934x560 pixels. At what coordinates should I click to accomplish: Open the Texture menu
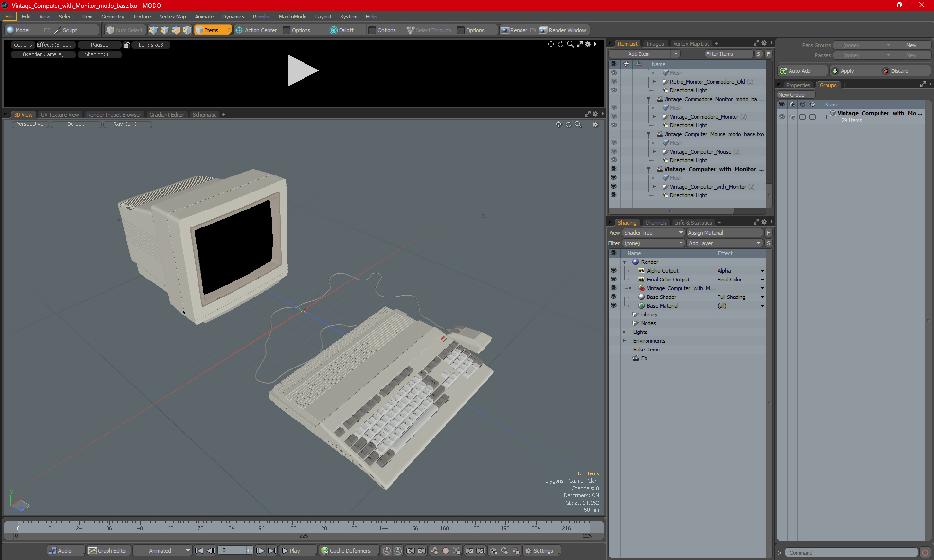(x=142, y=17)
